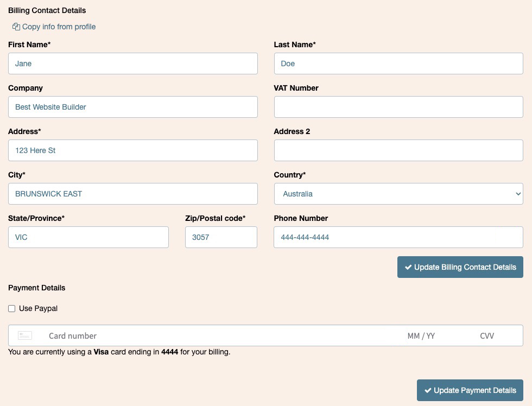Screen dimensions: 532x406
Task: Click the copy icon beside Copy info from profile
Action: (x=16, y=27)
